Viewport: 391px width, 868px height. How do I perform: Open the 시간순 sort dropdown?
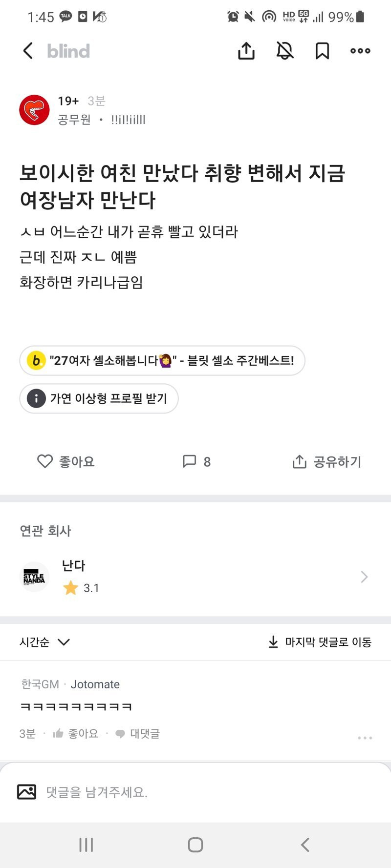point(45,642)
